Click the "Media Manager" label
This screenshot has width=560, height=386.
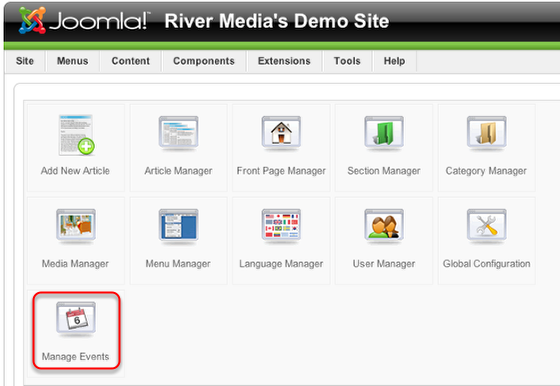(75, 264)
